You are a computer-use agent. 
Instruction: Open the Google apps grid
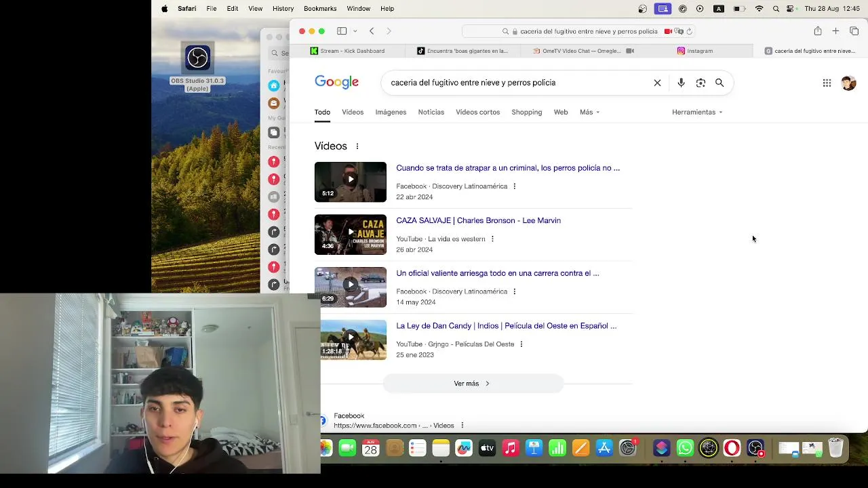point(827,83)
